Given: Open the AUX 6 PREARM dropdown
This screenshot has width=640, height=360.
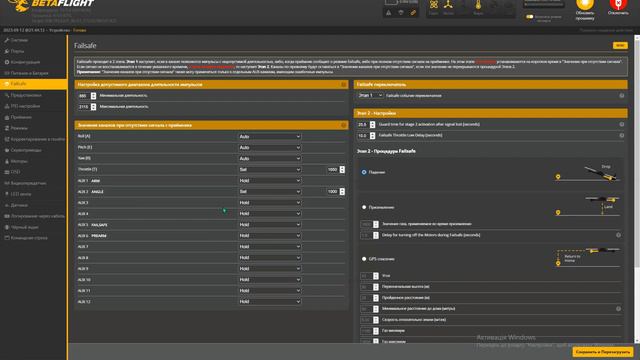Looking at the screenshot, I should point(270,236).
